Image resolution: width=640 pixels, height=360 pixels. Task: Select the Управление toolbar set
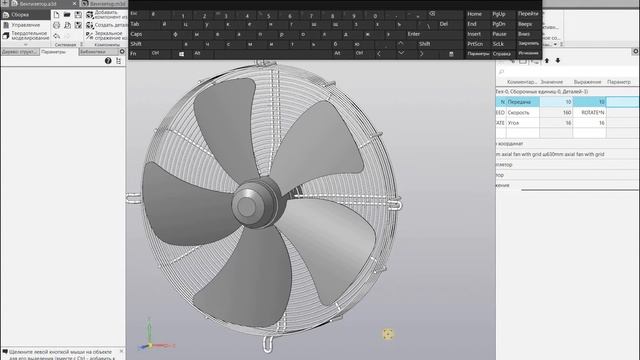click(x=25, y=25)
